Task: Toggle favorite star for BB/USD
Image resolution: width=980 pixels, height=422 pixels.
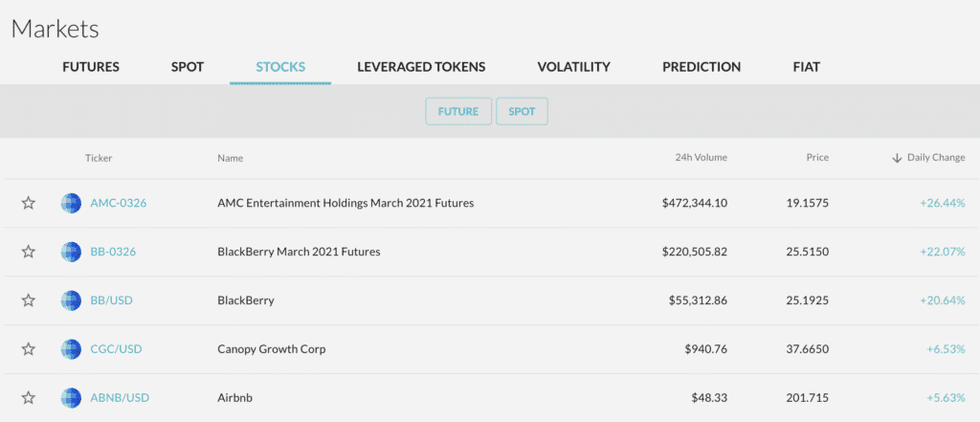Action: tap(29, 300)
